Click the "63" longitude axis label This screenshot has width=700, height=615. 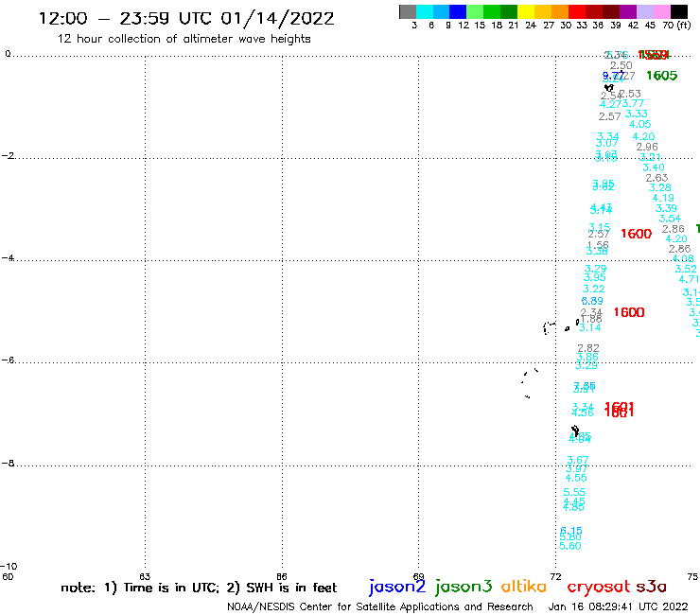click(x=145, y=576)
